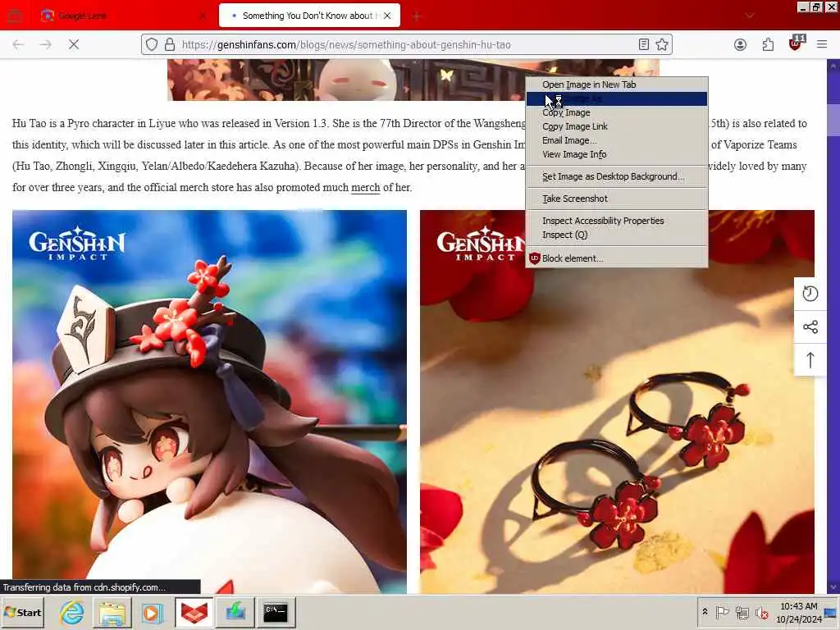Open the recently viewed clock icon
840x630 pixels.
[x=810, y=294]
